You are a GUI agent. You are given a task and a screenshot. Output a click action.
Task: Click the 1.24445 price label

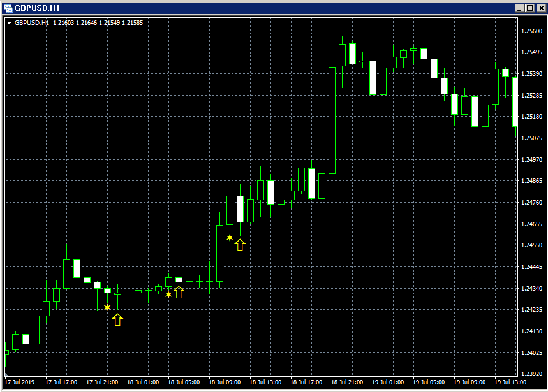point(531,266)
